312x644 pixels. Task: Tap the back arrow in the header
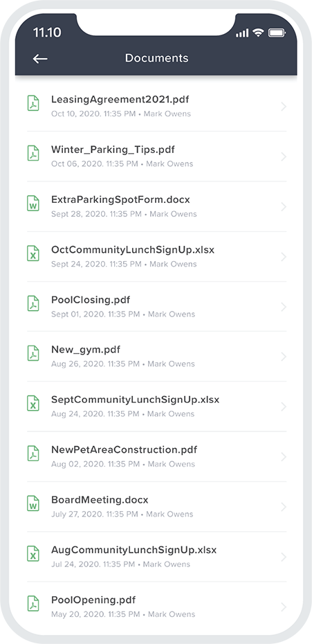pos(40,59)
